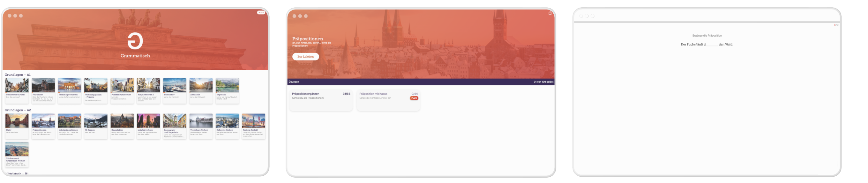This screenshot has width=868, height=183.
Task: Open Komparativ und Superlativ lesson card
Action: pyautogui.click(x=175, y=126)
